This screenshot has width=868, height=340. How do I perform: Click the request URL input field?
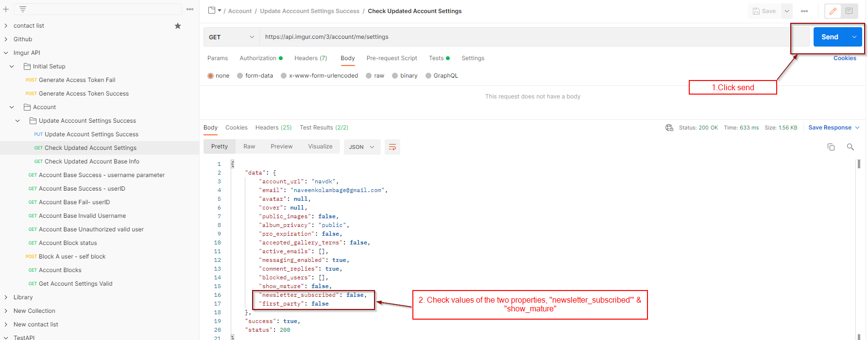click(534, 37)
